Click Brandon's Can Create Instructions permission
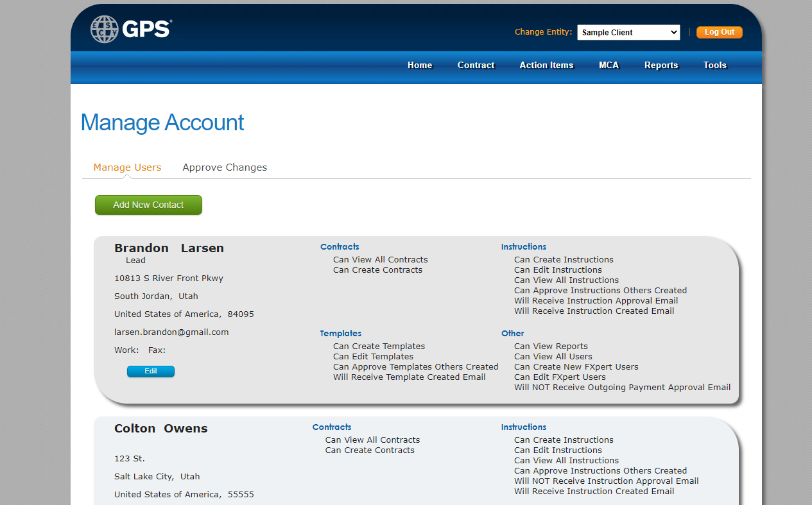 point(564,260)
